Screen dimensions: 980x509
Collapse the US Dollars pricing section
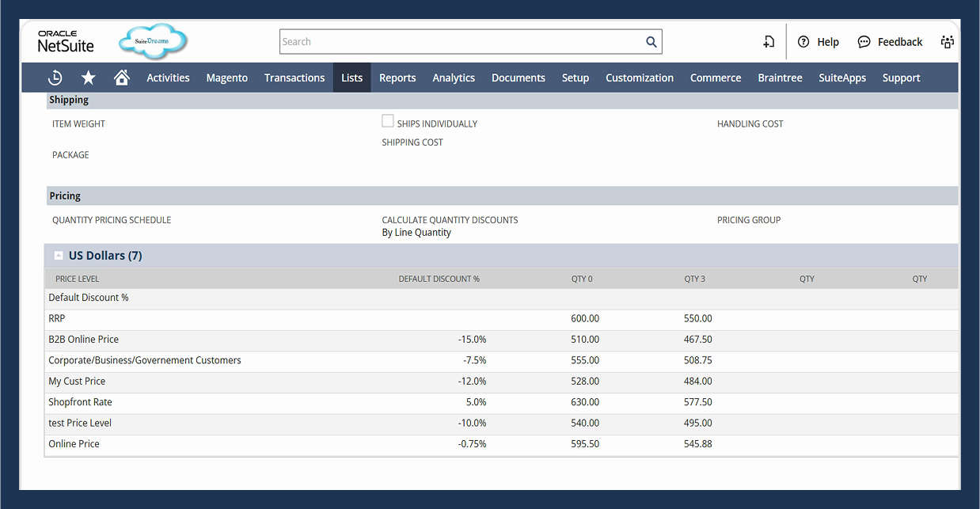[x=59, y=255]
